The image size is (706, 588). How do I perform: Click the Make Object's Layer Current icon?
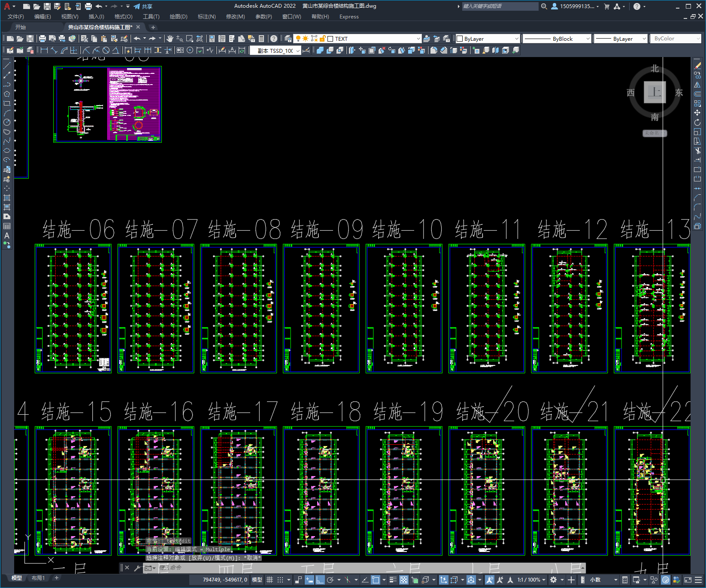pos(427,39)
